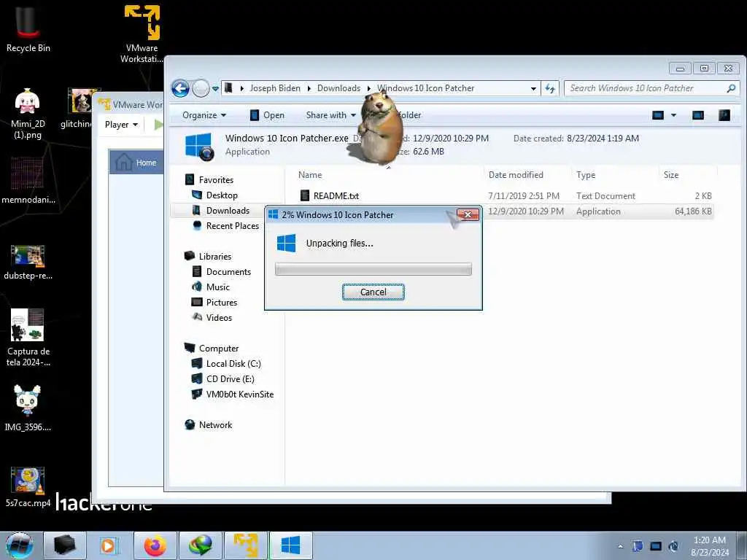Select the dubstep-re video file icon
The image size is (747, 560).
pos(28,262)
